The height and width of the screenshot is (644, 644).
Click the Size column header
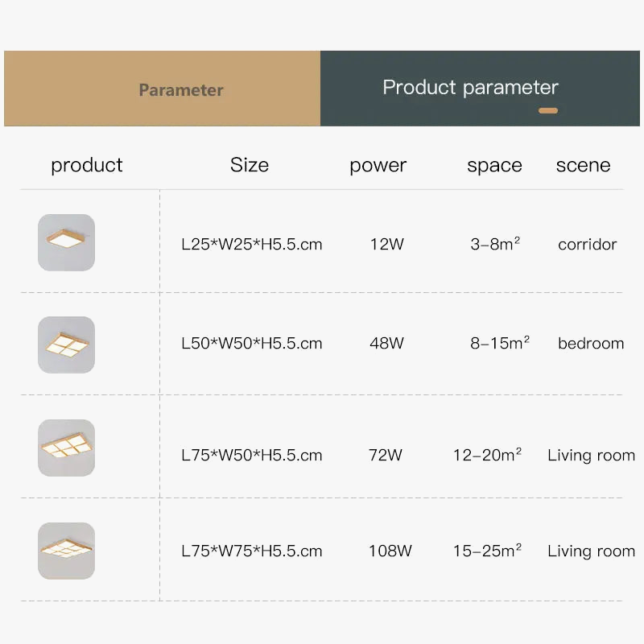pos(250,165)
